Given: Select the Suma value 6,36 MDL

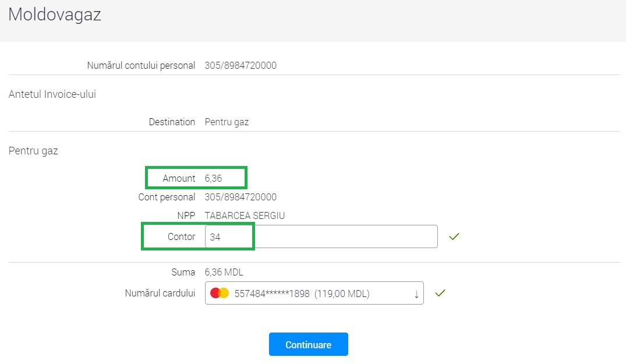Looking at the screenshot, I should [x=224, y=271].
